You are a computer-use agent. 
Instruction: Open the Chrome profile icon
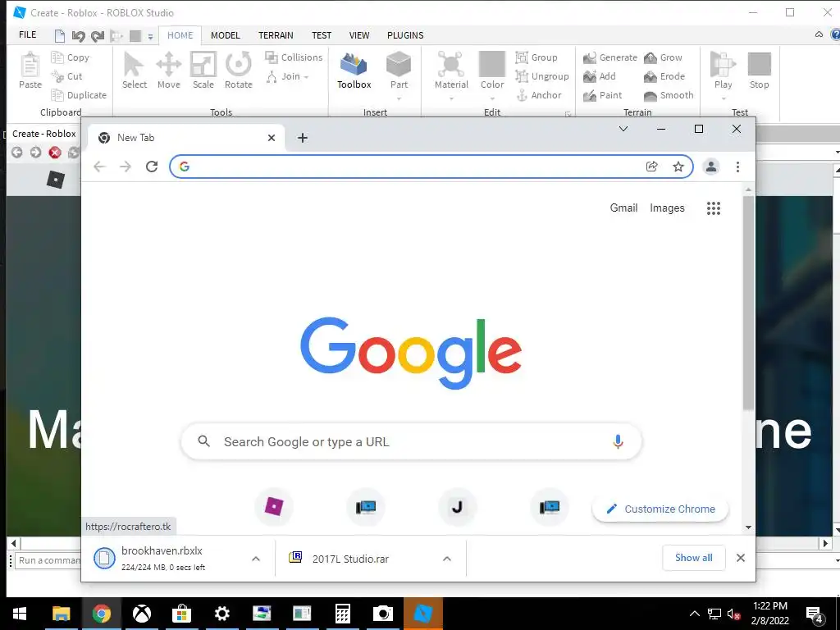(711, 167)
